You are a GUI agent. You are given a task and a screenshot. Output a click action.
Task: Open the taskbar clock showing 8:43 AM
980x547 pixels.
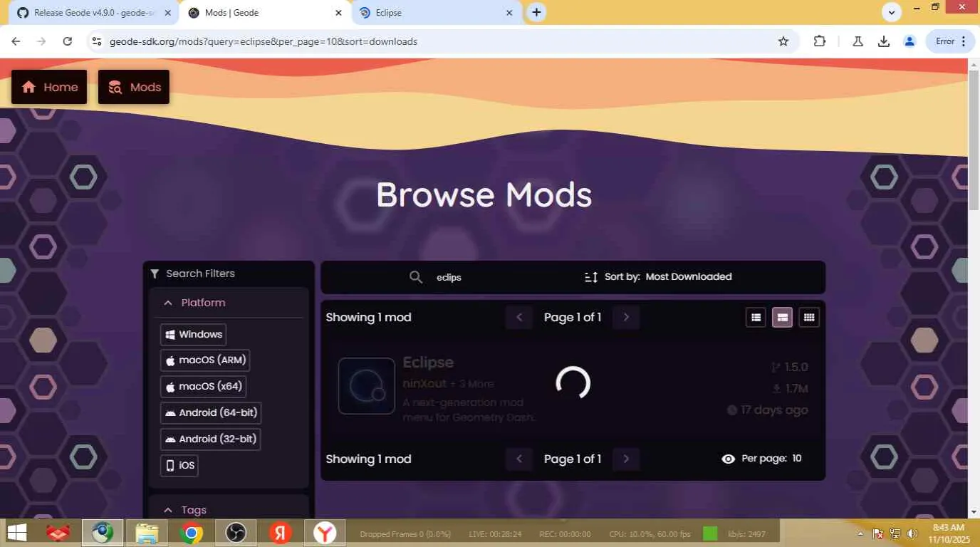pos(949,533)
